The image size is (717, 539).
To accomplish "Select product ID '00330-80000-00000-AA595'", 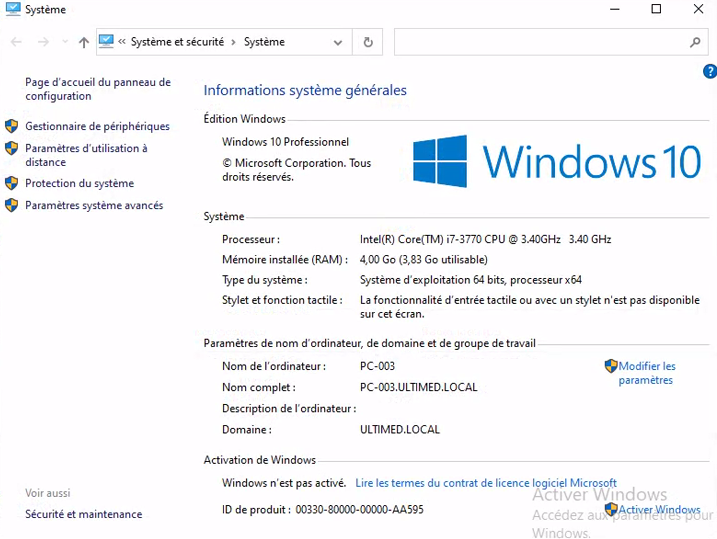I will coord(359,509).
